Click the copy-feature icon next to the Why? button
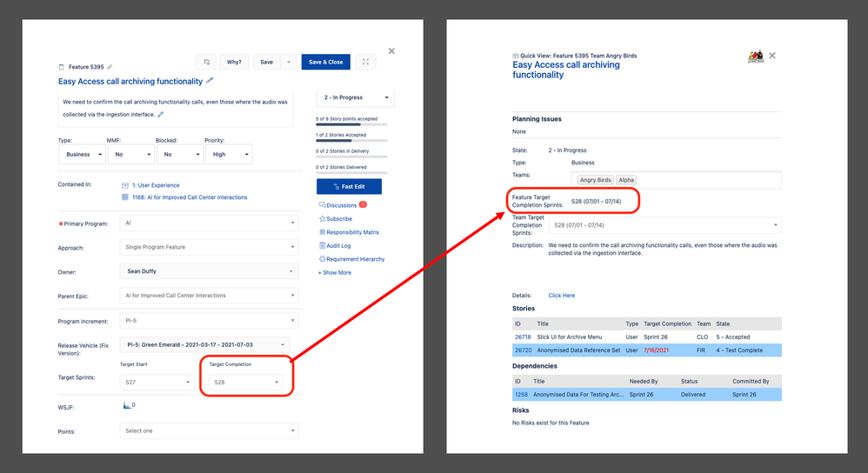 [x=206, y=62]
